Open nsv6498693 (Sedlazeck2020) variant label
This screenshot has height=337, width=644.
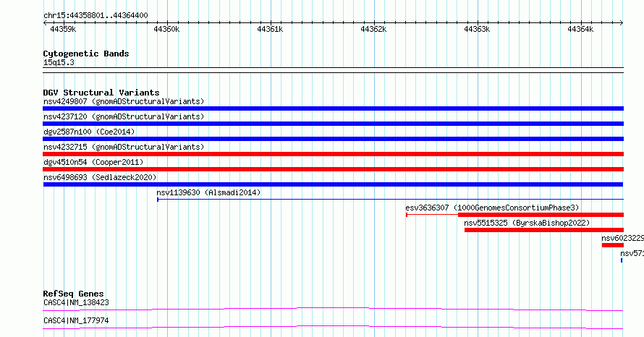[100, 177]
